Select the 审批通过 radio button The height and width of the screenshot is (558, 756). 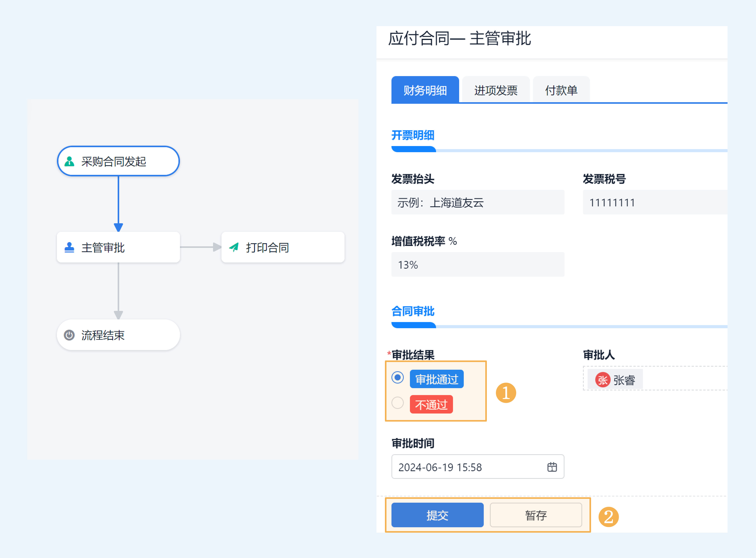coord(397,377)
